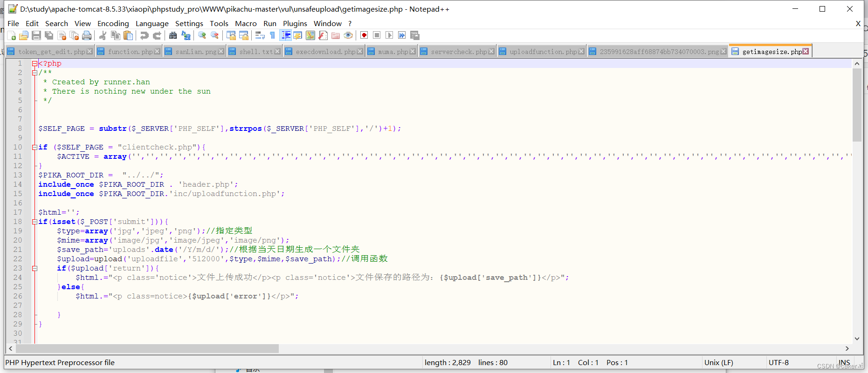Click the horizontal scrollbar right arrow
The width and height of the screenshot is (868, 373).
[847, 348]
